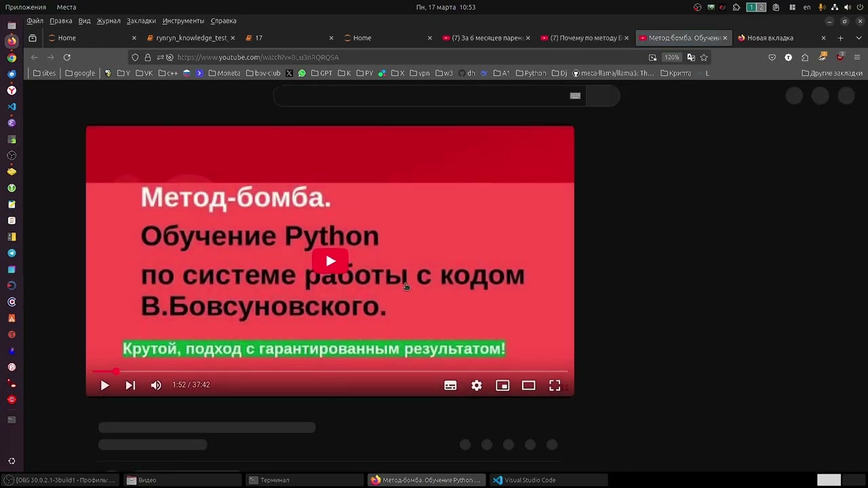Viewport: 868px width, 488px height.
Task: Open the Moneta bookmarks folder
Action: [x=224, y=73]
